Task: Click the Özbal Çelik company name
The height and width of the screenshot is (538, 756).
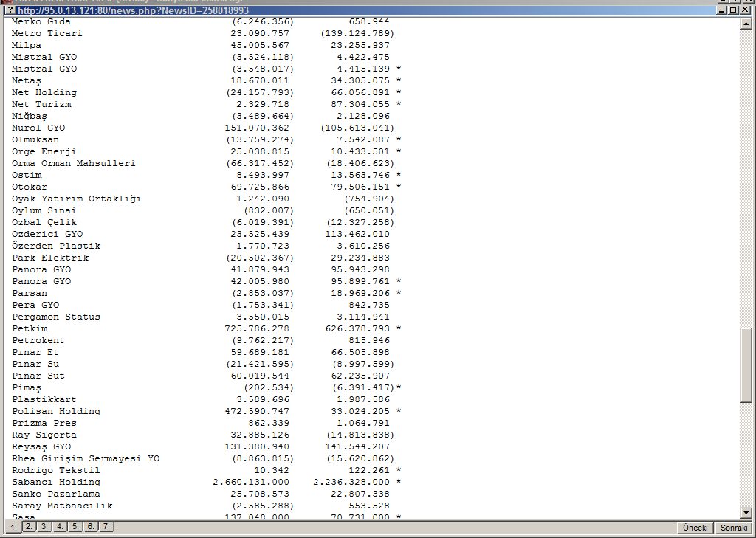Action: click(44, 222)
